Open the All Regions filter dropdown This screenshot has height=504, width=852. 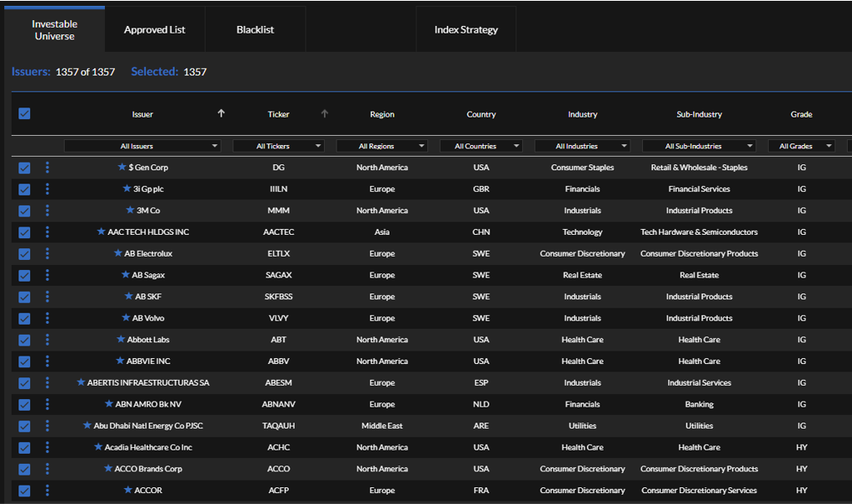point(382,146)
